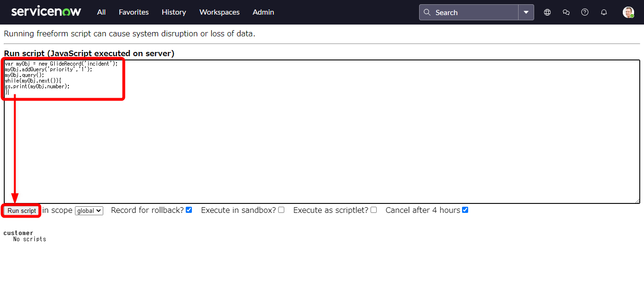Open the help panel question mark icon

coord(585,12)
